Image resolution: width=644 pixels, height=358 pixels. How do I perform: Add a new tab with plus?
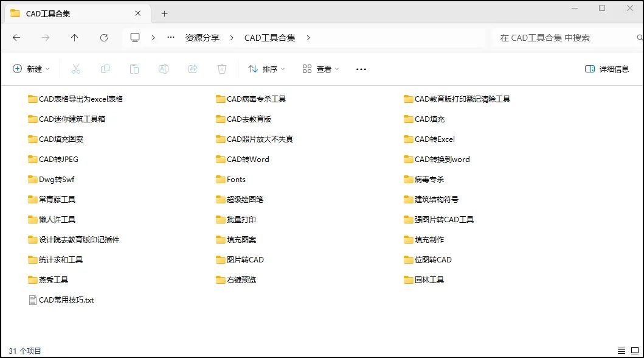click(164, 13)
